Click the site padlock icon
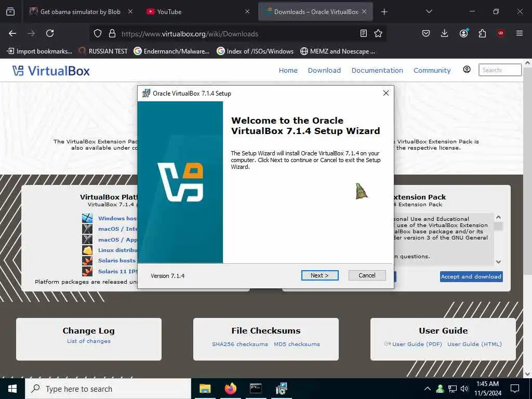The height and width of the screenshot is (399, 532). (112, 33)
